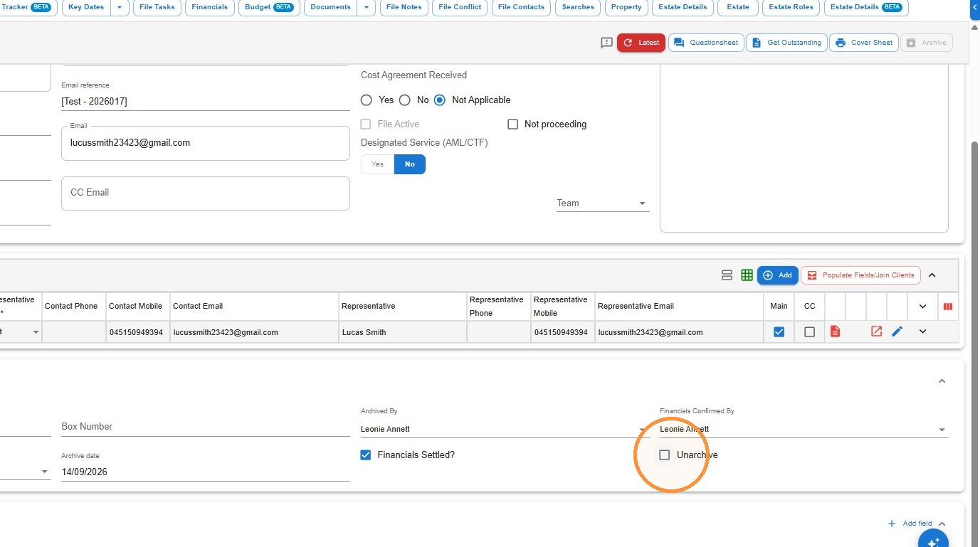Select Yes for Cost Agreement Received
This screenshot has height=547, width=980.
point(367,100)
